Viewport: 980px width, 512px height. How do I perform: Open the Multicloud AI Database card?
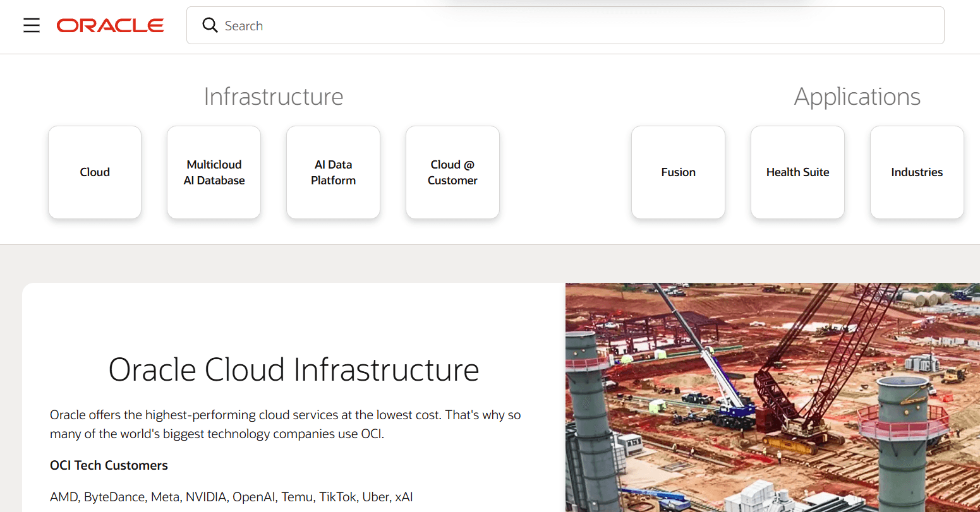214,172
